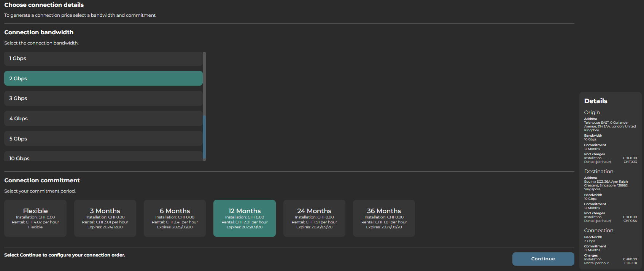This screenshot has width=644, height=271.
Task: Select 4 Gbps from the bandwidth list
Action: [103, 118]
